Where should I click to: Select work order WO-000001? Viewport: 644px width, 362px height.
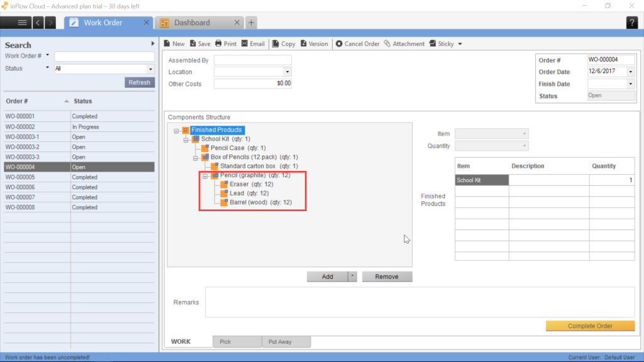[x=79, y=116]
